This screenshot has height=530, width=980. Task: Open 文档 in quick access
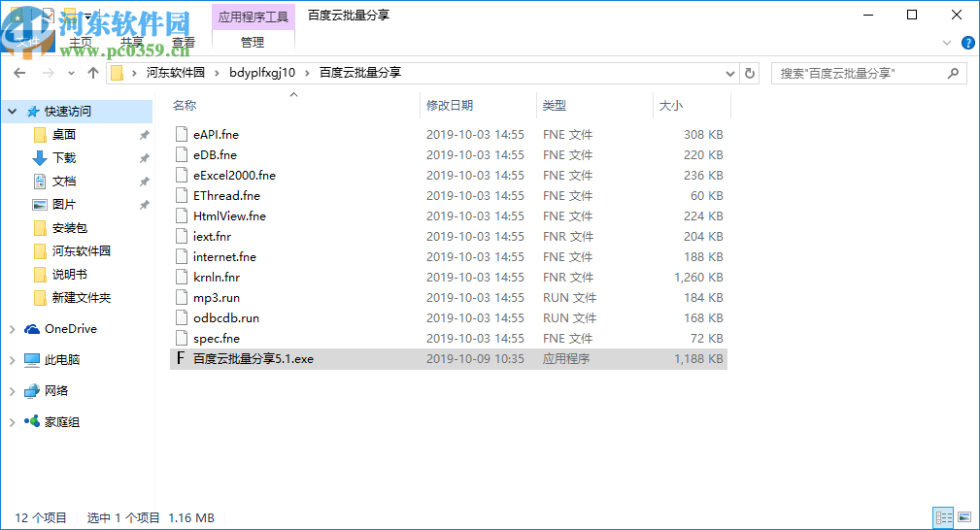(64, 182)
